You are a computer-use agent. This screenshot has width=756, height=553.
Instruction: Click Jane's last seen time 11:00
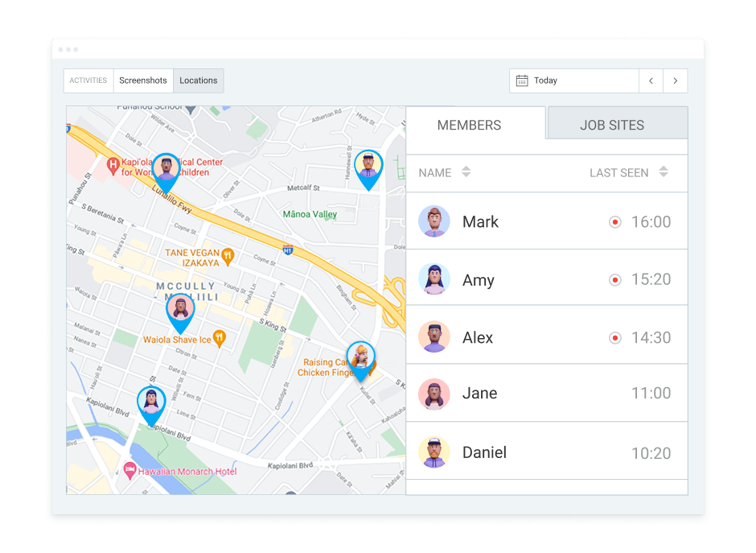point(651,394)
